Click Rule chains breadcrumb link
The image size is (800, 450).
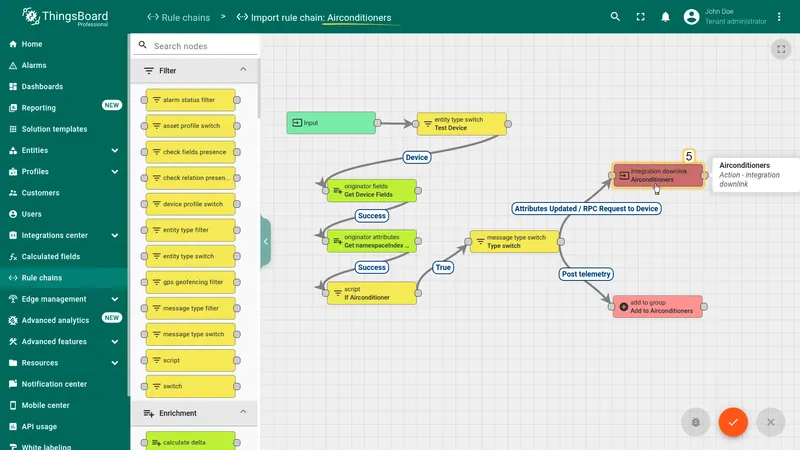[179, 17]
